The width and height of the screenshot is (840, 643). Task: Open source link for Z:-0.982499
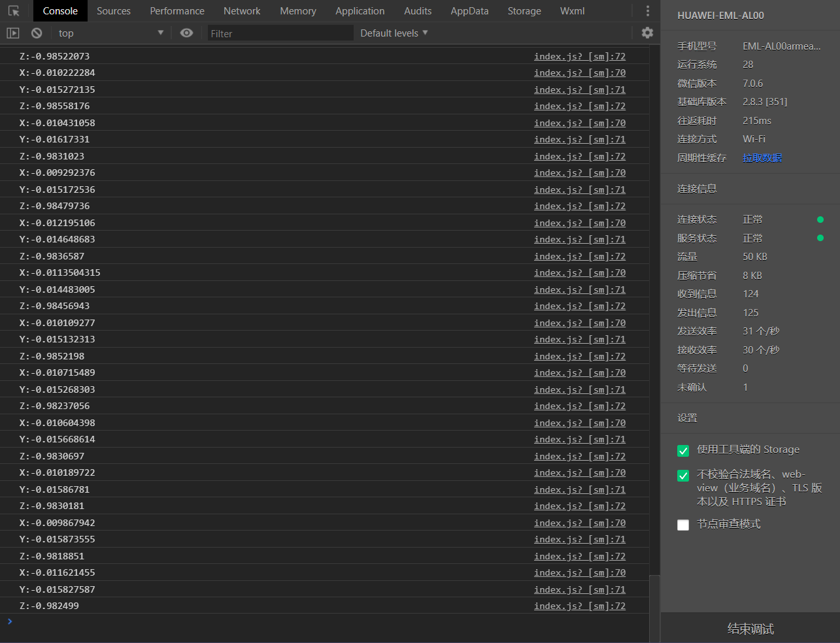tap(580, 606)
